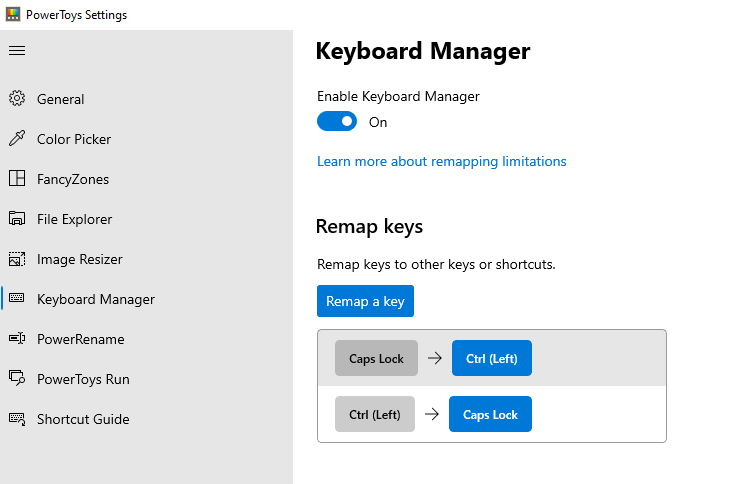Switch to the PowerToys Run page
This screenshot has height=484, width=743.
(83, 379)
